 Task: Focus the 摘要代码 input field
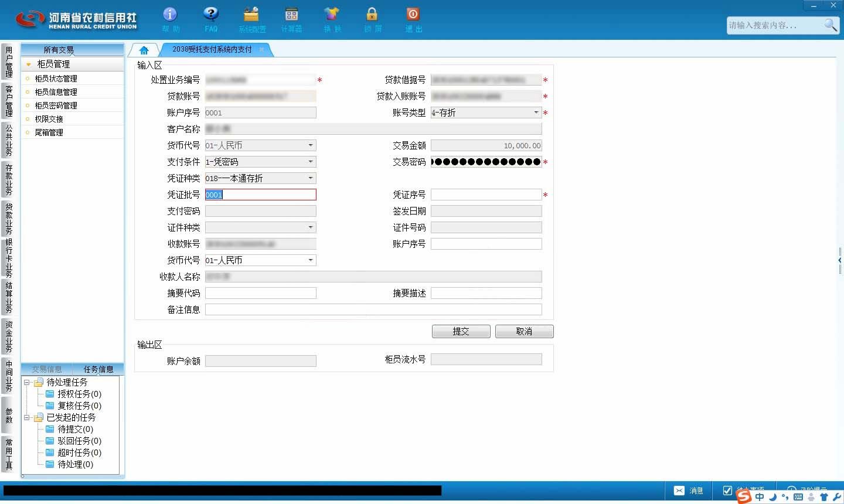point(260,293)
